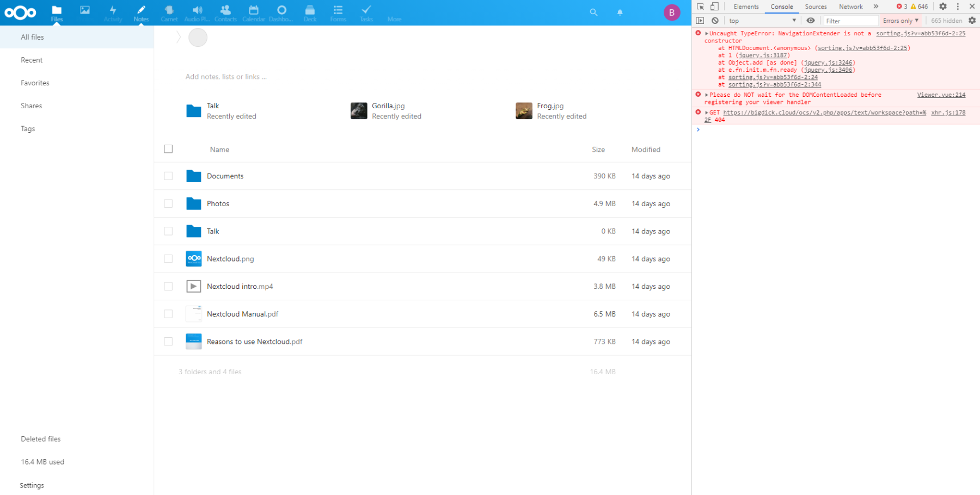Open the 'top' JavaScript context dropdown

[x=762, y=21]
